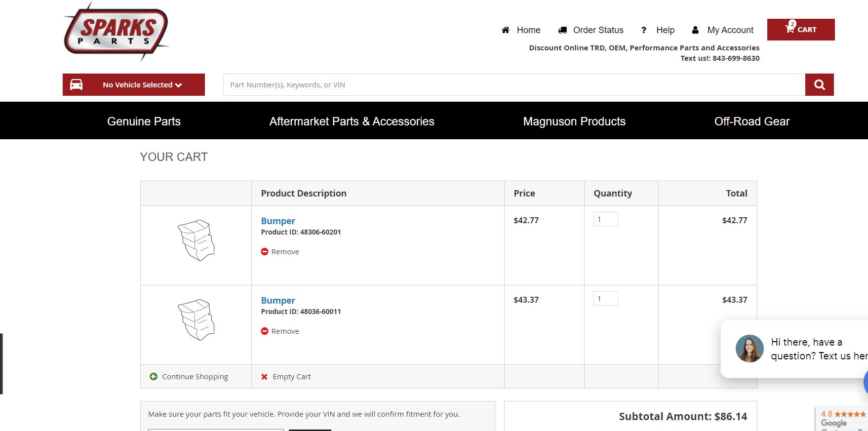Click the Home house icon
The width and height of the screenshot is (868, 431).
click(506, 30)
